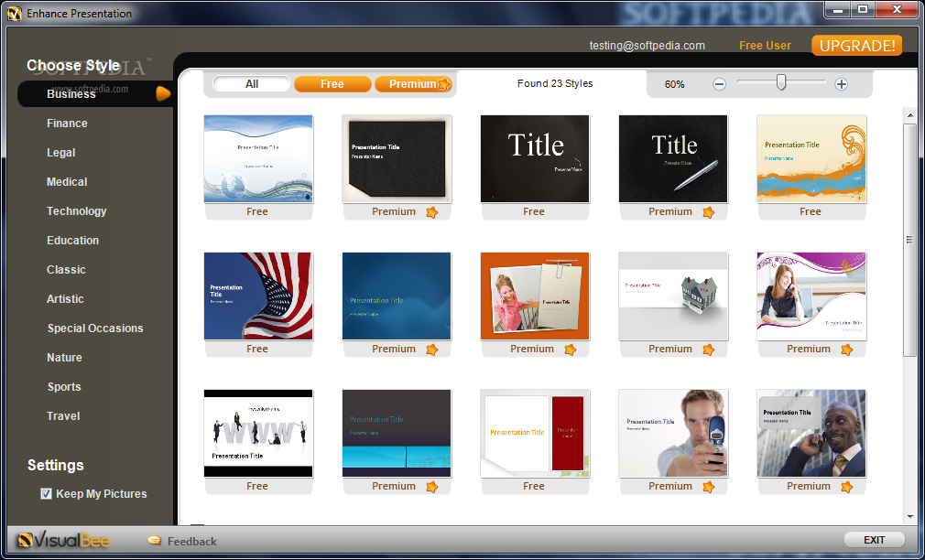Viewport: 925px width, 560px height.
Task: Toggle the Keep My Pictures checkbox
Action: [x=46, y=494]
